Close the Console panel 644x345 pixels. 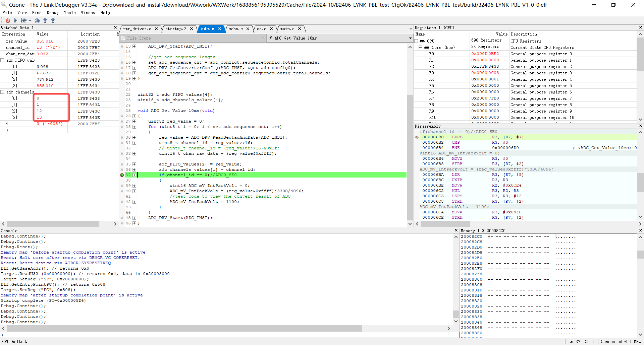pos(456,230)
